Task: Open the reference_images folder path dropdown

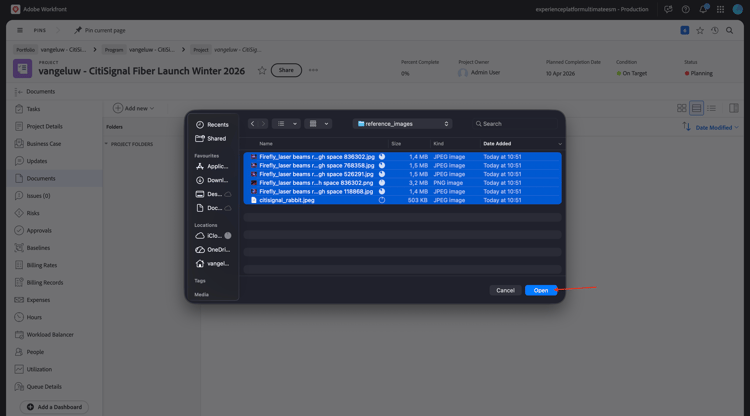Action: 402,123
